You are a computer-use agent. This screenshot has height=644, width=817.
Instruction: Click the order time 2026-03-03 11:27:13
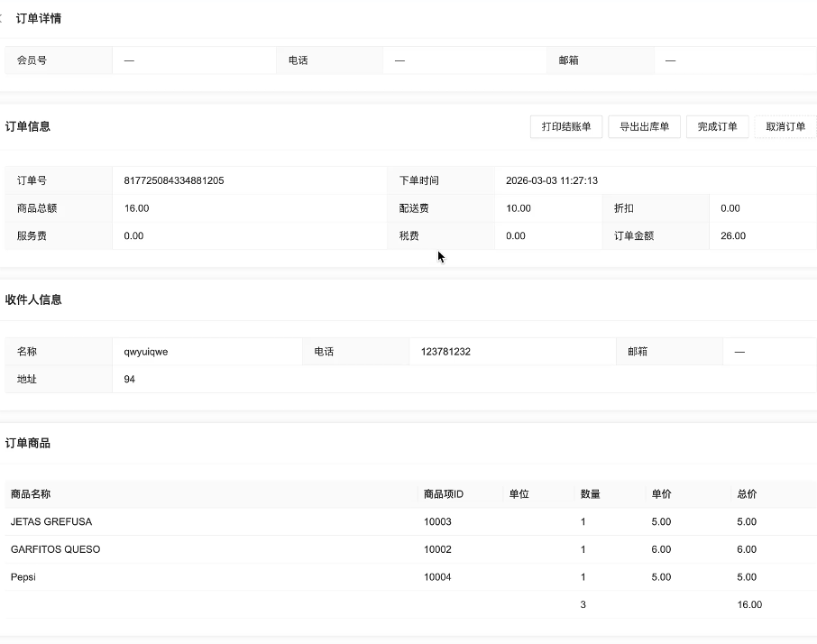pos(551,180)
